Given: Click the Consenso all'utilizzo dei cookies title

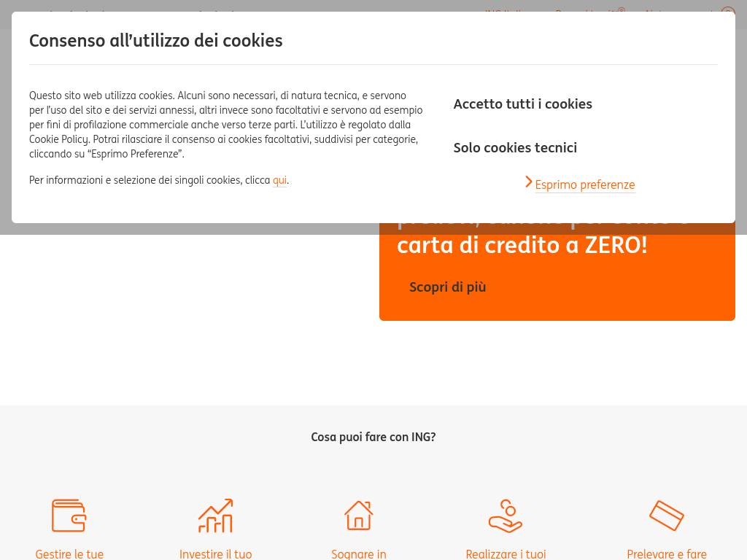Looking at the screenshot, I should (155, 41).
